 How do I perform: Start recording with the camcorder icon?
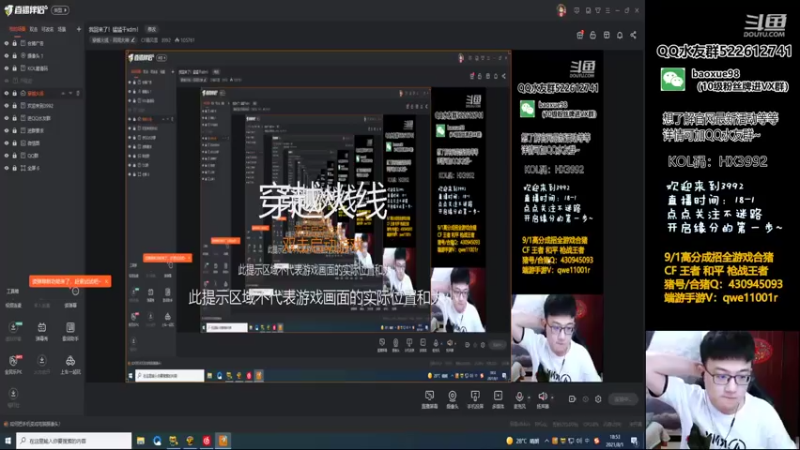(572, 399)
